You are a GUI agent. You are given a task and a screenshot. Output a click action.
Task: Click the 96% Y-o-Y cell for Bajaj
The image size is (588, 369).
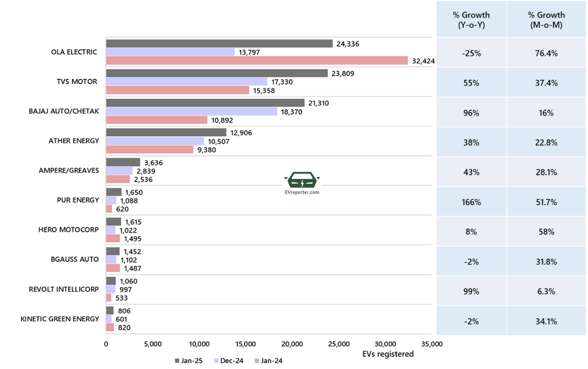click(x=471, y=113)
